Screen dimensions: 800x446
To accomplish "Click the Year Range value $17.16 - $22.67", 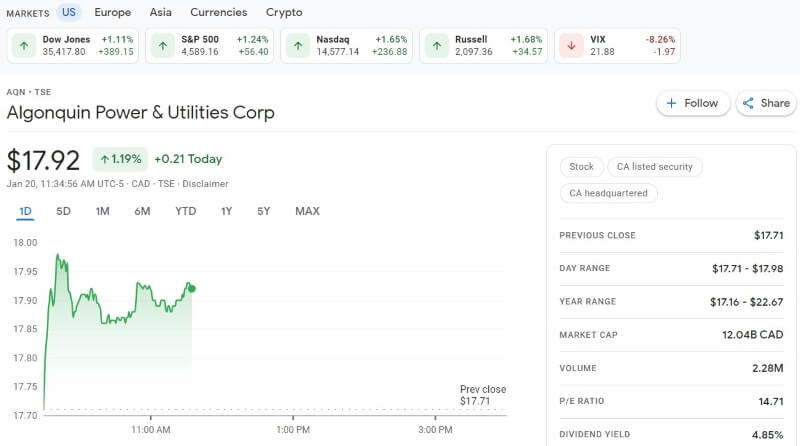I will [746, 302].
